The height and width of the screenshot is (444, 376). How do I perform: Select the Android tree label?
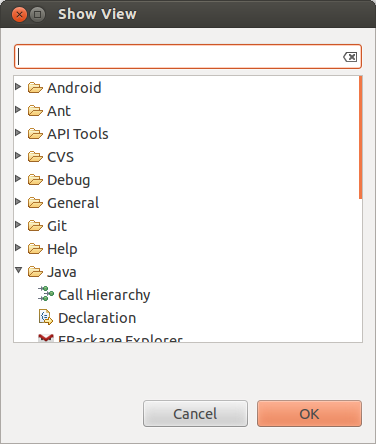74,88
